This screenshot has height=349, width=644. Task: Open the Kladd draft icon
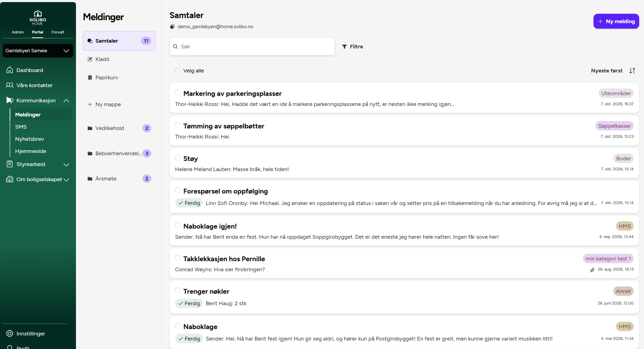(90, 59)
